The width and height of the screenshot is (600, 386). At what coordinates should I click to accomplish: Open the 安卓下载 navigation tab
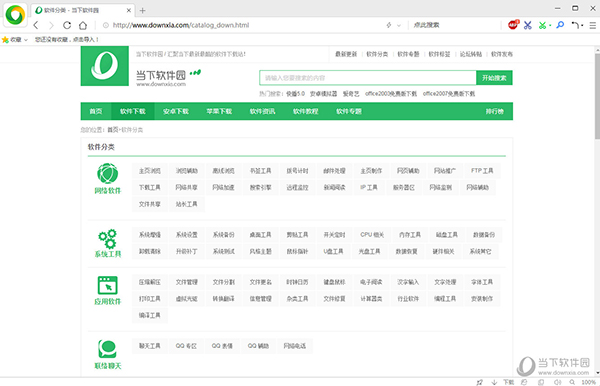click(176, 111)
